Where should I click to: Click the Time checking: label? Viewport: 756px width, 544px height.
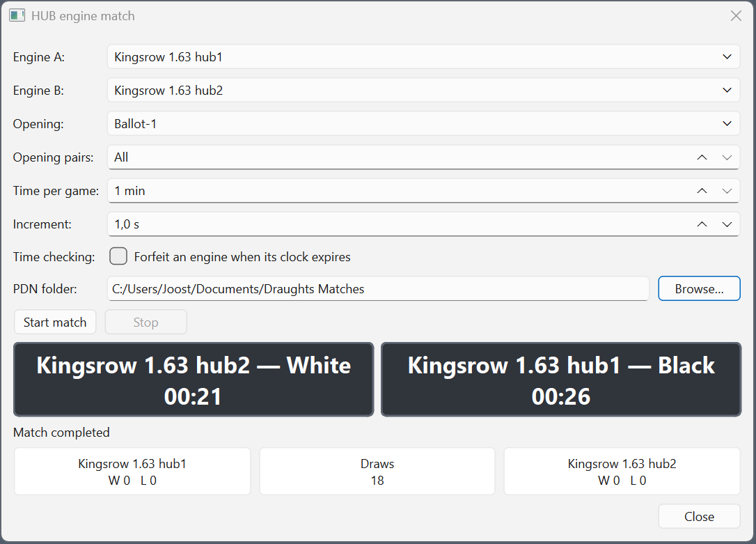(x=54, y=257)
